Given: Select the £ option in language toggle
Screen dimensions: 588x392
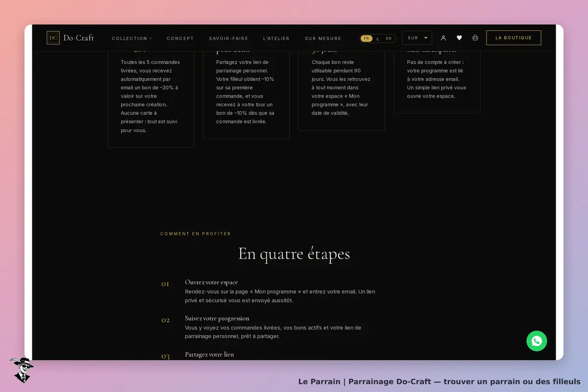Looking at the screenshot, I should 377,38.
